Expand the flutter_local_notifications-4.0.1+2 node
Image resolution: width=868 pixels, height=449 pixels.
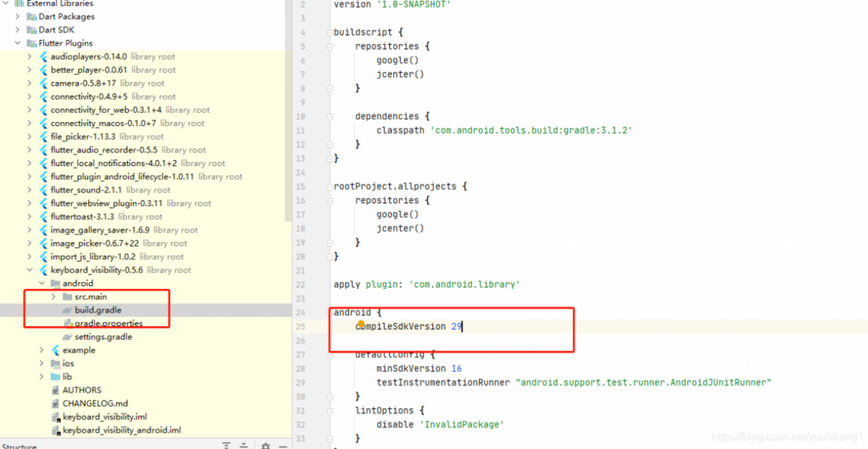pyautogui.click(x=30, y=164)
